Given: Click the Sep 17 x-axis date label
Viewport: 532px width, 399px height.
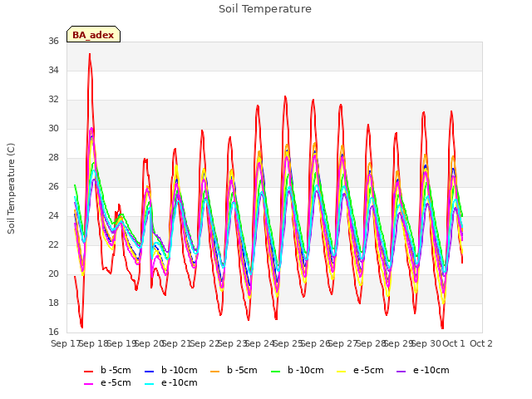Looking at the screenshot, I should tap(66, 343).
